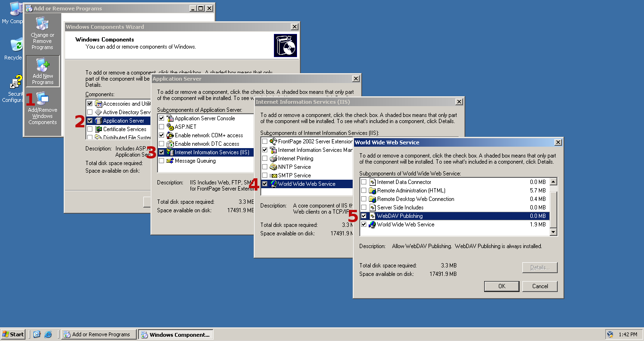644x341 pixels.
Task: Click the Enable network COM+ access icon
Action: (170, 135)
